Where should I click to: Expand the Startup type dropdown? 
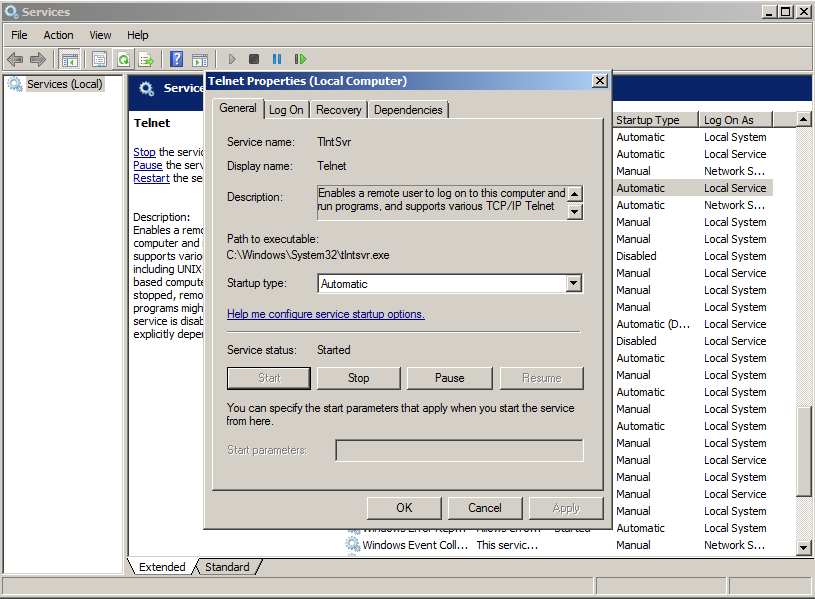[x=573, y=283]
